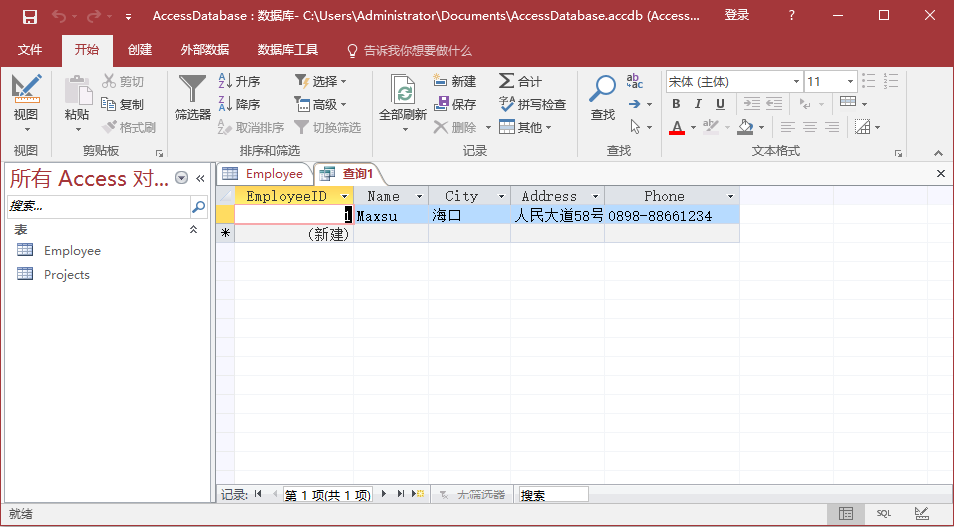
Task: Collapse the 表 (Tables) group
Action: click(x=194, y=230)
